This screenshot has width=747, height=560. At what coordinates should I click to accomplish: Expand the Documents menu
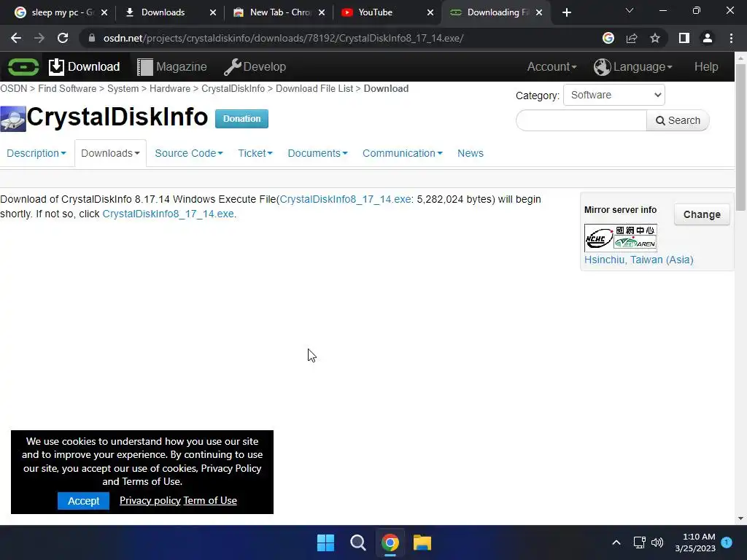pyautogui.click(x=317, y=153)
